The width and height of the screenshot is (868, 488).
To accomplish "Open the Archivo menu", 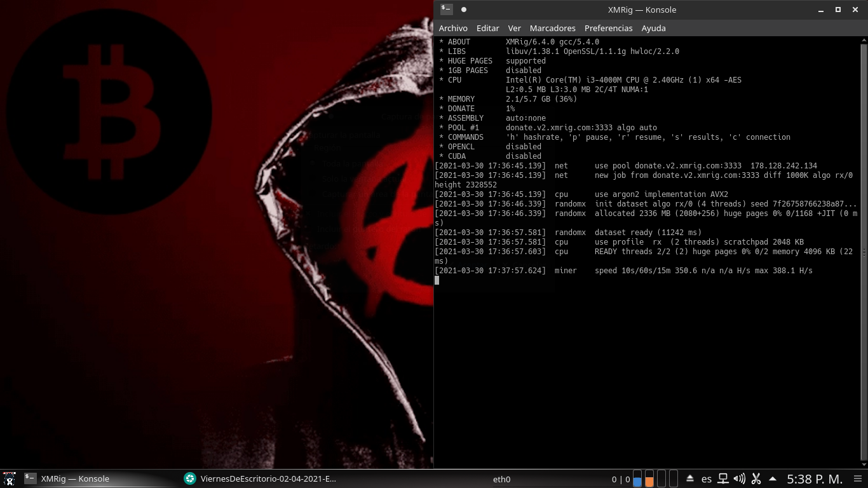I will (453, 29).
